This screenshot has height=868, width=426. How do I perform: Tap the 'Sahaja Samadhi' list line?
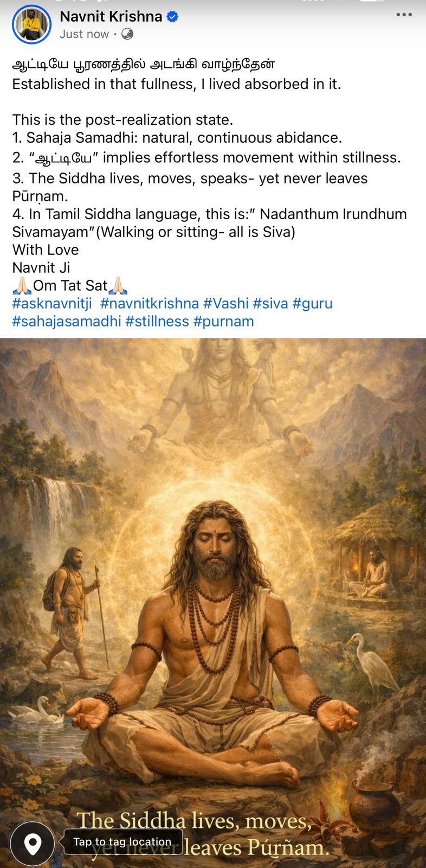(x=177, y=138)
